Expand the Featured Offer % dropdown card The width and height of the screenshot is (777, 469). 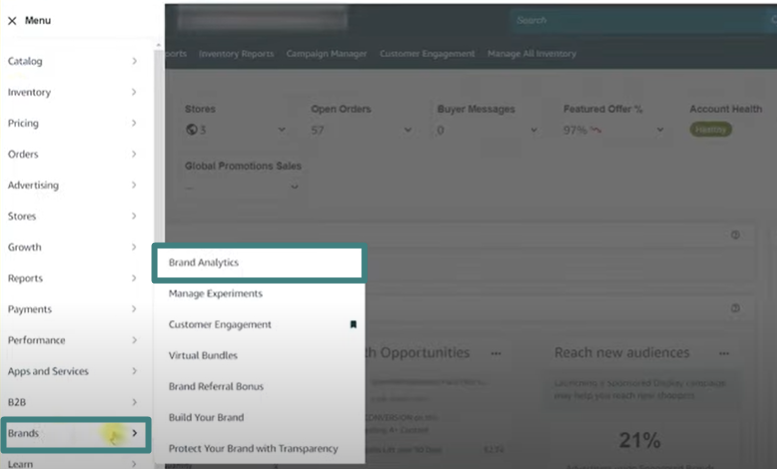(x=660, y=130)
